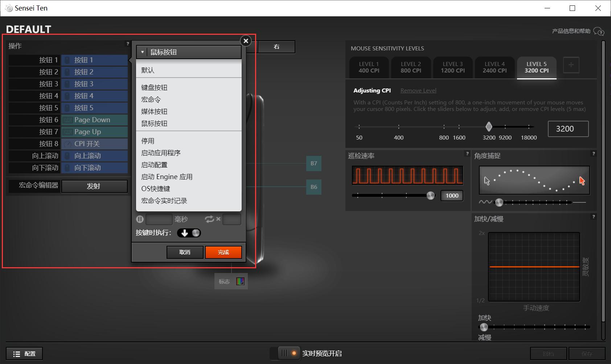Click the question mark icon on 加快/减慢 panel
This screenshot has width=611, height=364.
pyautogui.click(x=594, y=216)
